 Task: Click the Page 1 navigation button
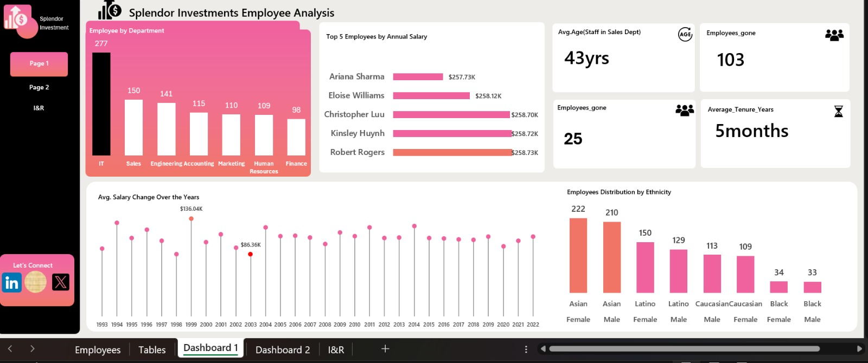coord(39,64)
